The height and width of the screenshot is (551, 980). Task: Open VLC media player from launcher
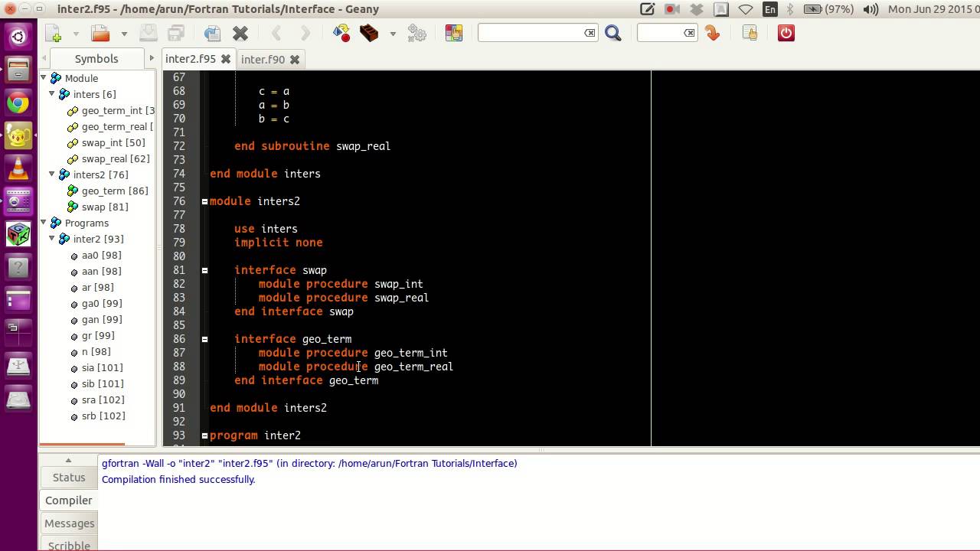pos(18,168)
